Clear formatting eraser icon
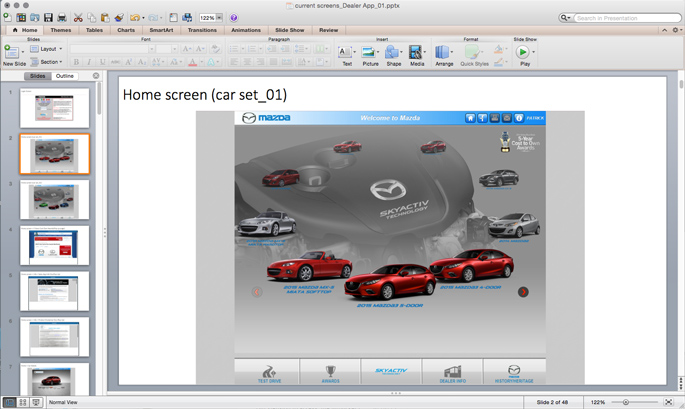685x409 pixels. (x=215, y=49)
